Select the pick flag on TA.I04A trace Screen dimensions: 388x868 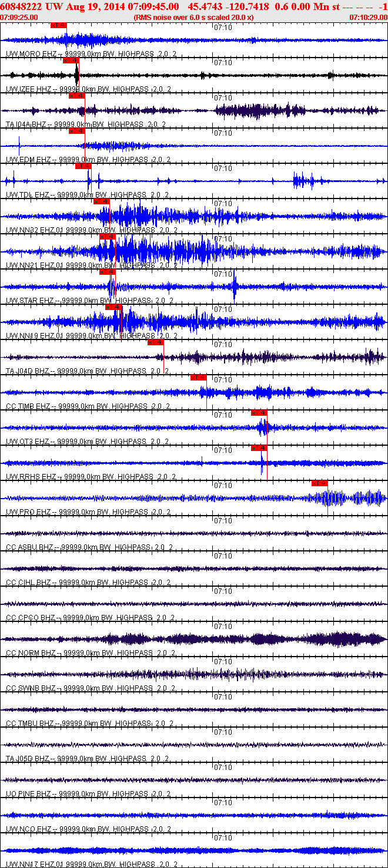[77, 96]
